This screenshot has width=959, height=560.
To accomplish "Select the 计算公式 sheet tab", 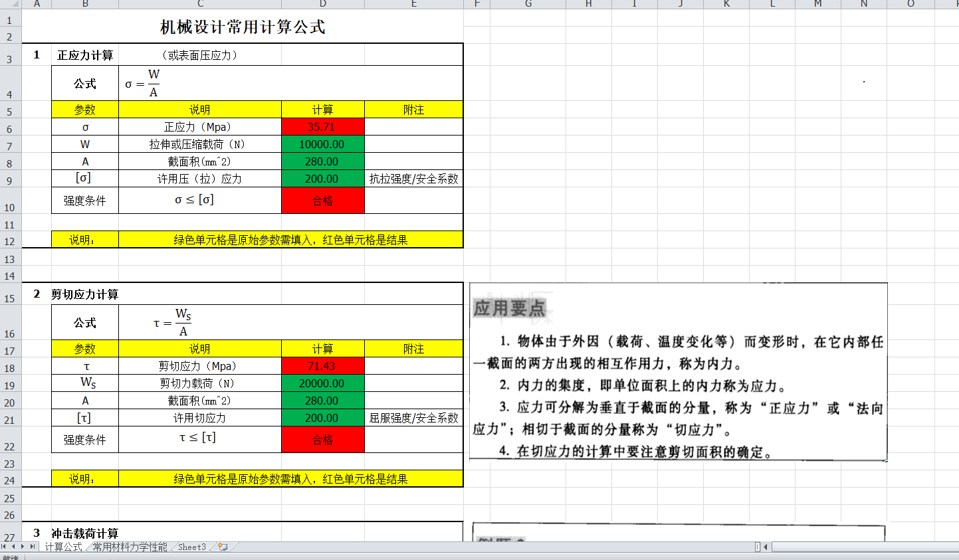I will coord(63,547).
